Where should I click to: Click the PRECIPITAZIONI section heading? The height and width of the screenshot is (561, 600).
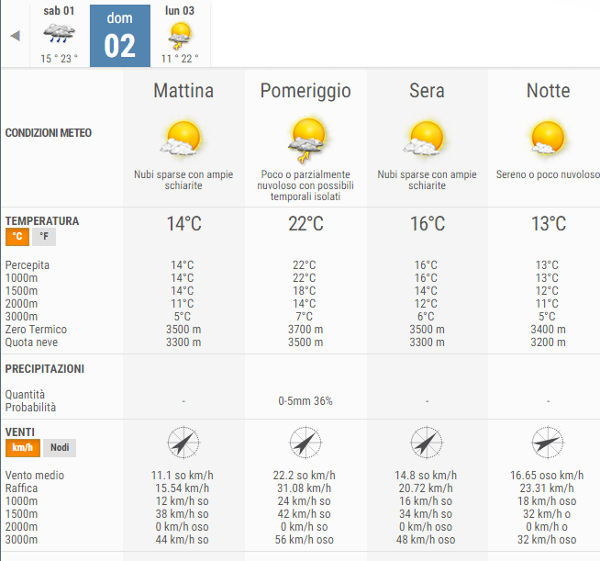click(x=44, y=369)
